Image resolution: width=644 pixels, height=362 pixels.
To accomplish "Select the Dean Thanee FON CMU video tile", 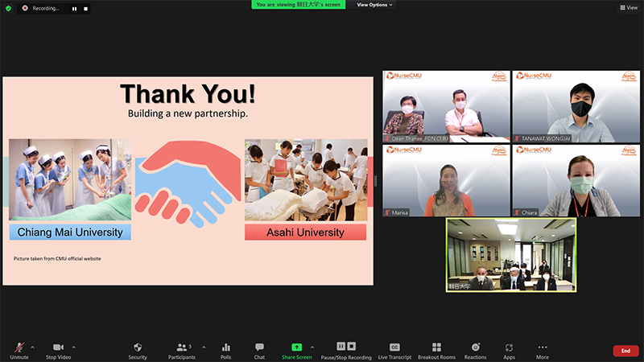I will coord(447,107).
